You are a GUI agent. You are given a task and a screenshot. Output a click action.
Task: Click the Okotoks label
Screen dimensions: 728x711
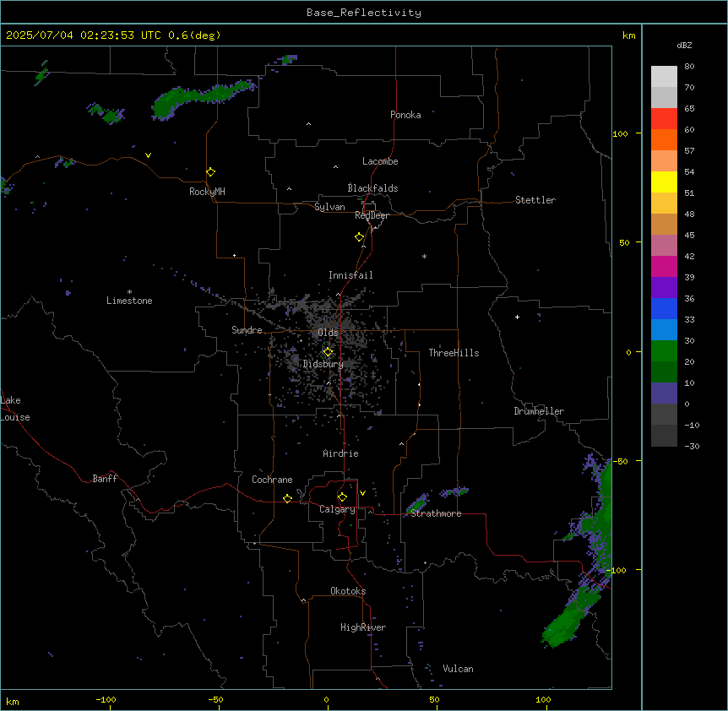coord(348,591)
